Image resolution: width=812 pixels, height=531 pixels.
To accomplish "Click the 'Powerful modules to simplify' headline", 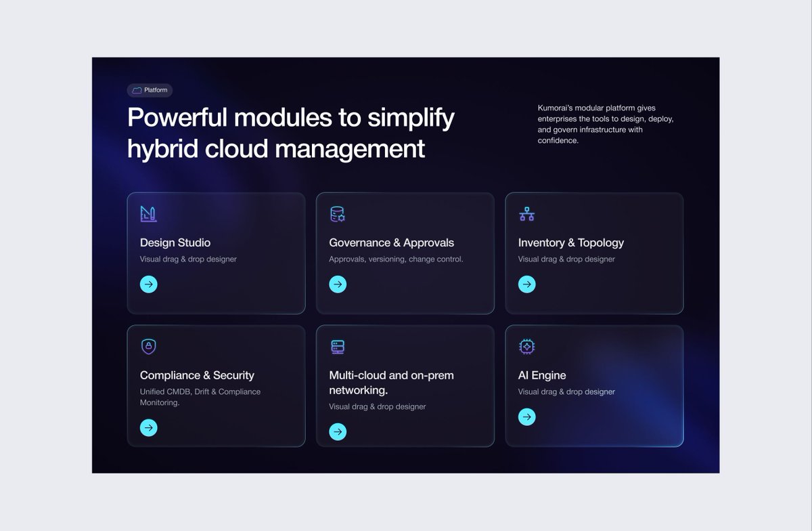I will point(290,118).
